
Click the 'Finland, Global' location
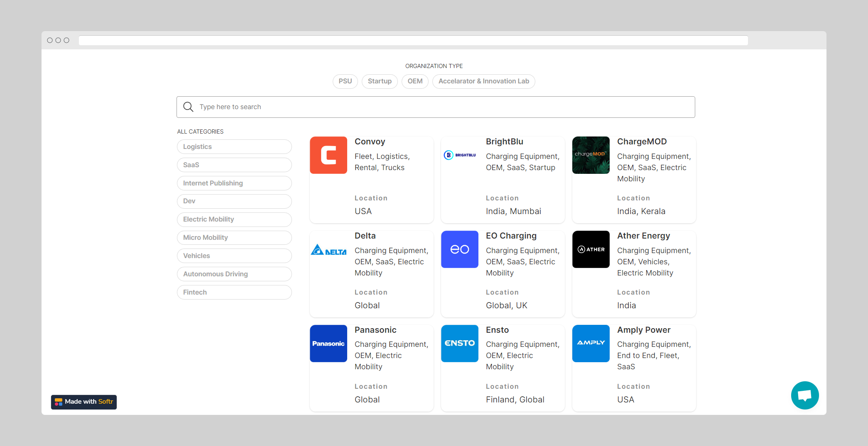pos(515,400)
